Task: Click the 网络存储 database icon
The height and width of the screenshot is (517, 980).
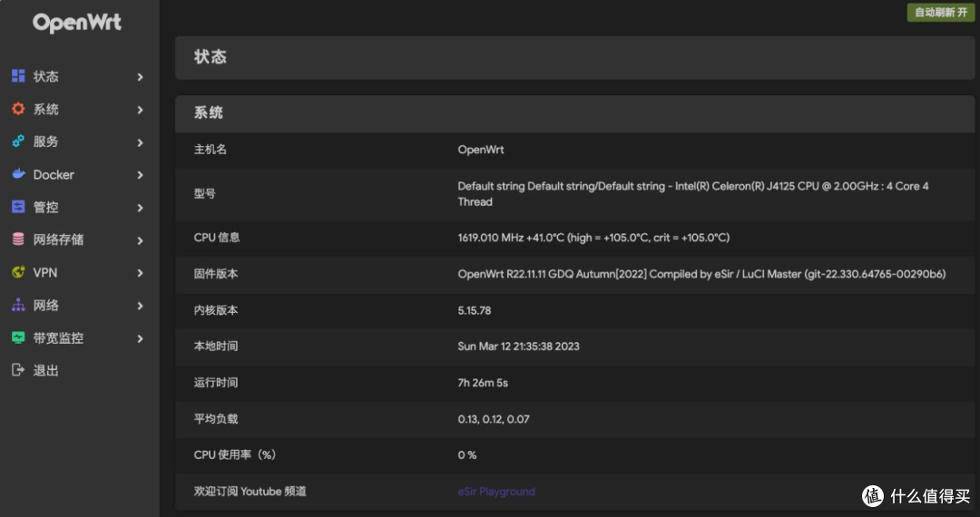Action: coord(18,239)
